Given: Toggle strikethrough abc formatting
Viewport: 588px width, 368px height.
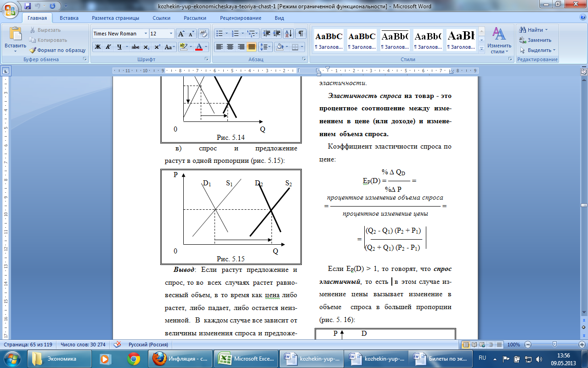Looking at the screenshot, I should click(136, 47).
